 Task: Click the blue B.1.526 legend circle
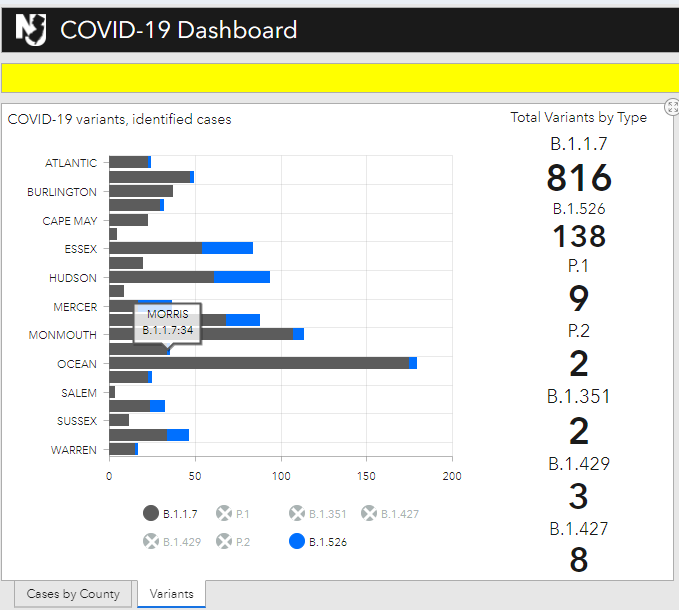[297, 542]
